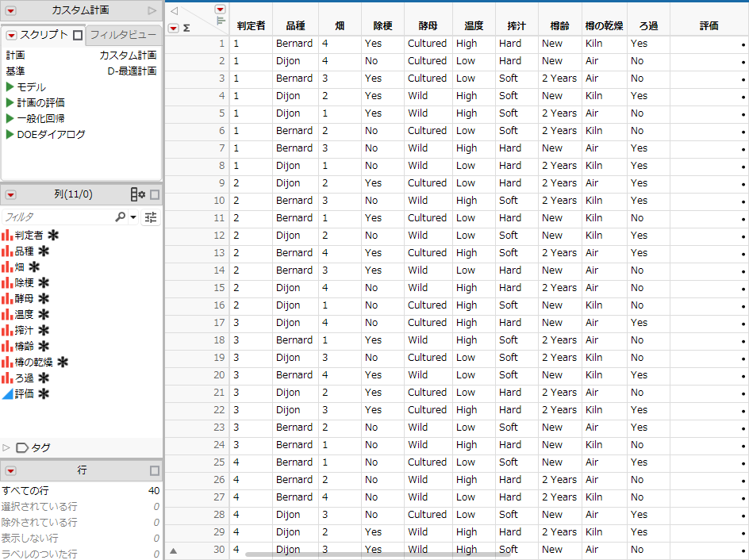Select the 樽の乾燥 column in the list

(x=33, y=362)
